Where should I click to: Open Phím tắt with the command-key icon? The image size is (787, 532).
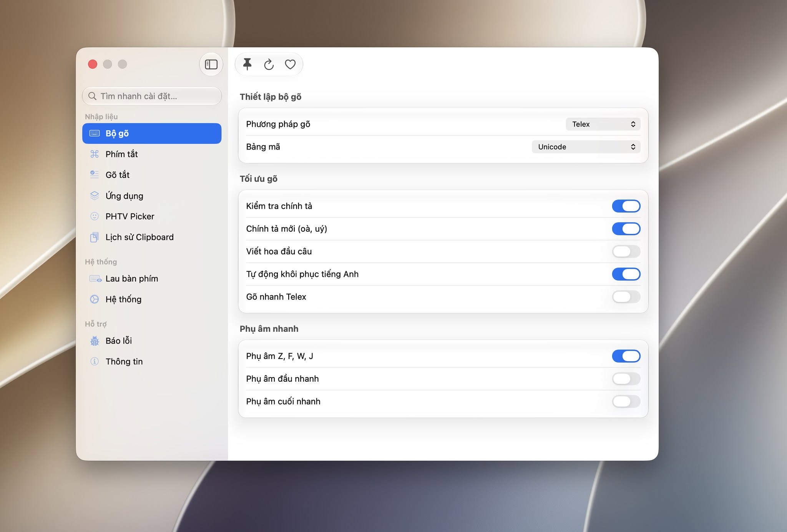pos(152,154)
